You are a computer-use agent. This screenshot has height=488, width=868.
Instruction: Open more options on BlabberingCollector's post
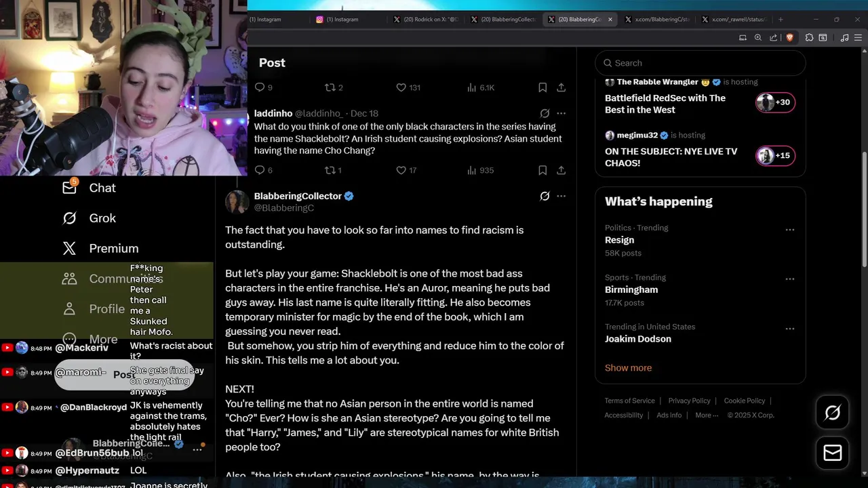(561, 196)
